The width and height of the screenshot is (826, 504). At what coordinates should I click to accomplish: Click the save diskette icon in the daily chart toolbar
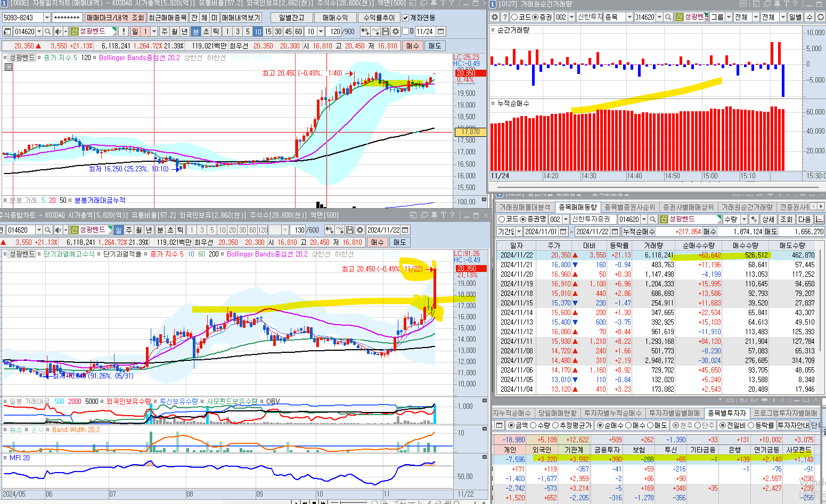(x=350, y=230)
